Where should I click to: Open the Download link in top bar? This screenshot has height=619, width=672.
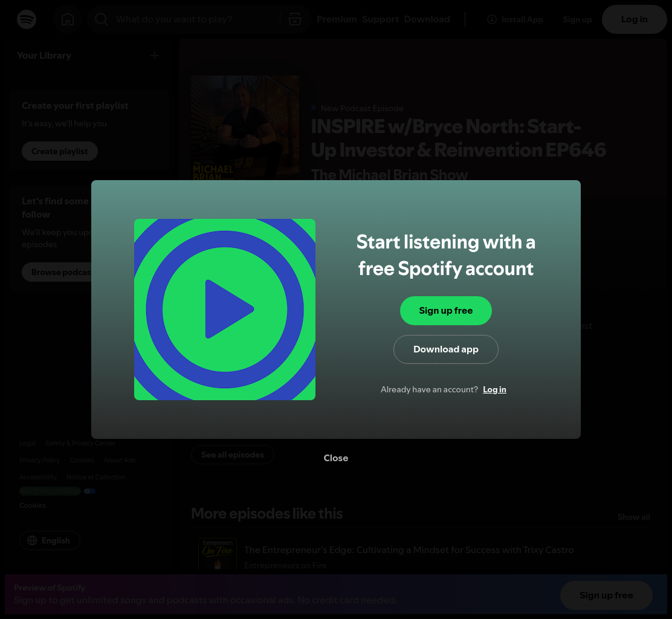tap(427, 19)
